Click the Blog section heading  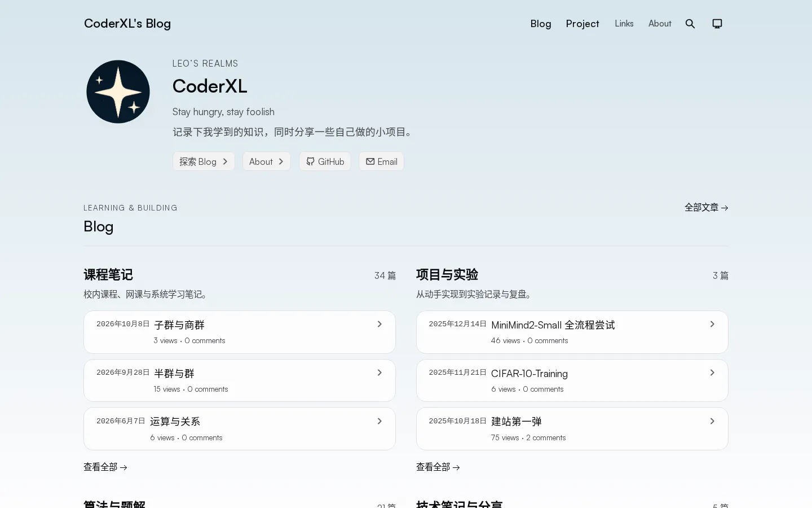click(99, 226)
